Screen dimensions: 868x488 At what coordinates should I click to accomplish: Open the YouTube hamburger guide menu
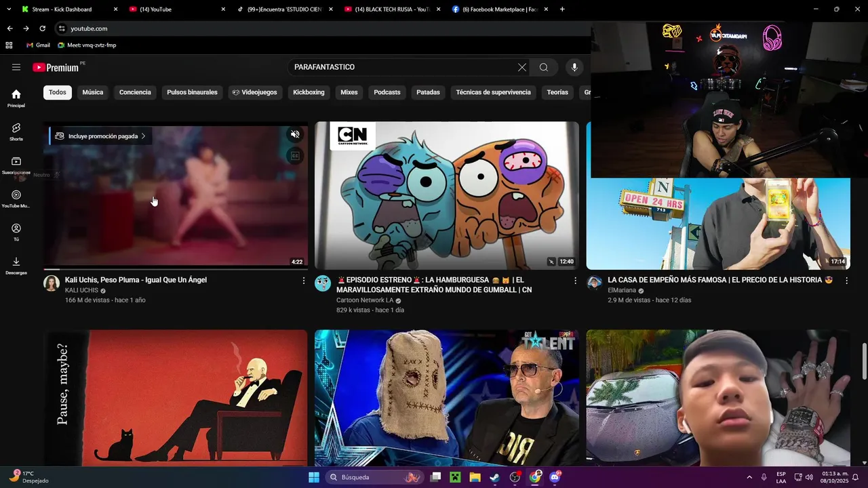[x=16, y=67]
